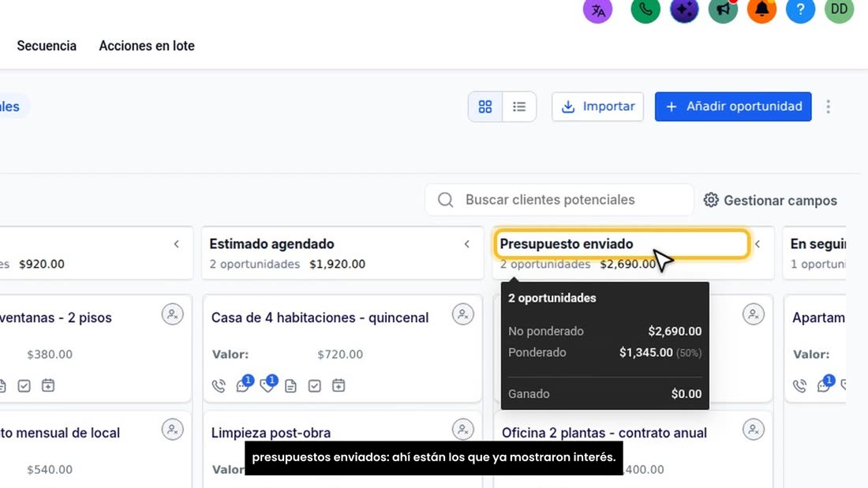
Task: Collapse the Presupuesto enviado column
Action: (758, 244)
